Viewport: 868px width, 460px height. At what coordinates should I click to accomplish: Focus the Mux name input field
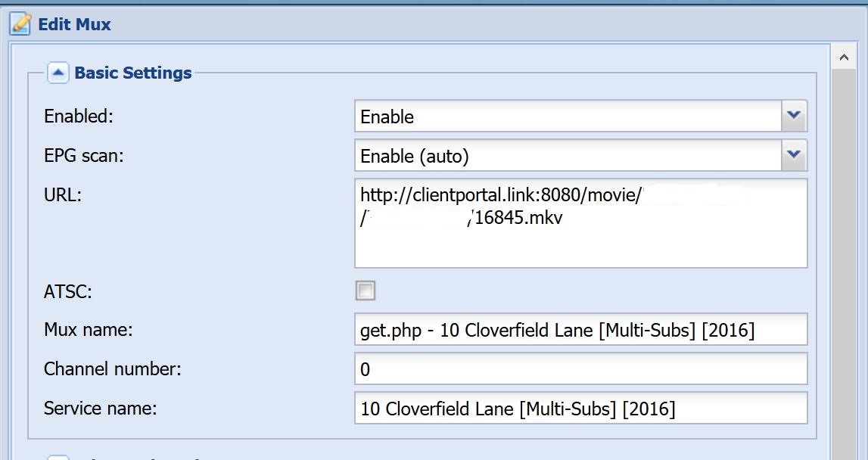pyautogui.click(x=580, y=329)
